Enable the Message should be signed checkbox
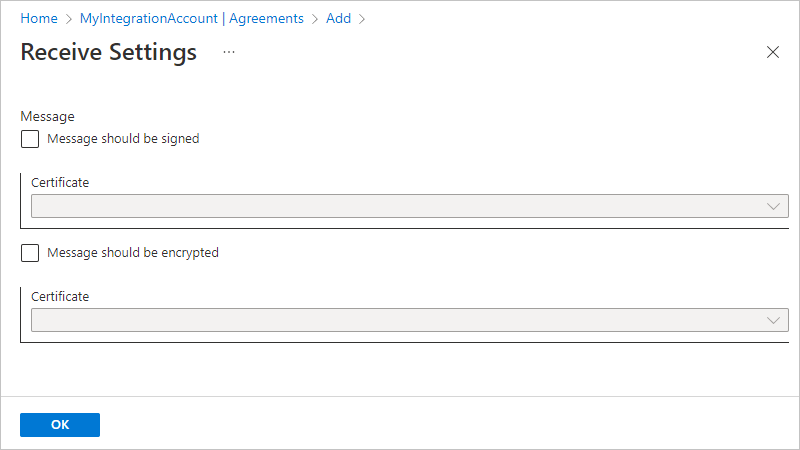Viewport: 800px width, 450px height. [30, 139]
